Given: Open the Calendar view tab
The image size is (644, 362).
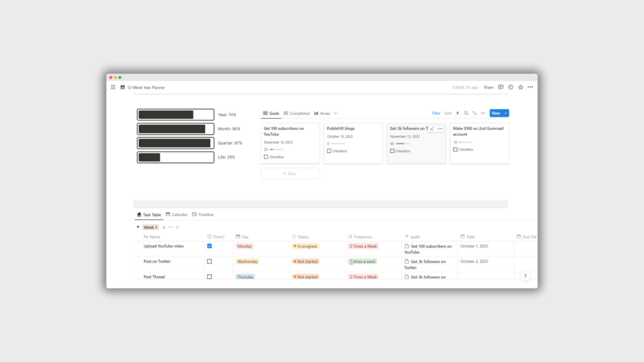Looking at the screenshot, I should (x=177, y=215).
